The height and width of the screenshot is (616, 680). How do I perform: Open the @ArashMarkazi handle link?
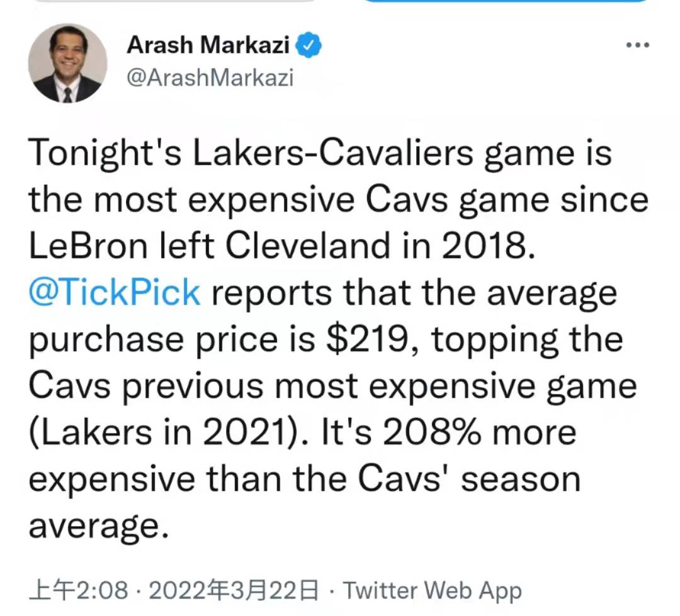tap(210, 78)
